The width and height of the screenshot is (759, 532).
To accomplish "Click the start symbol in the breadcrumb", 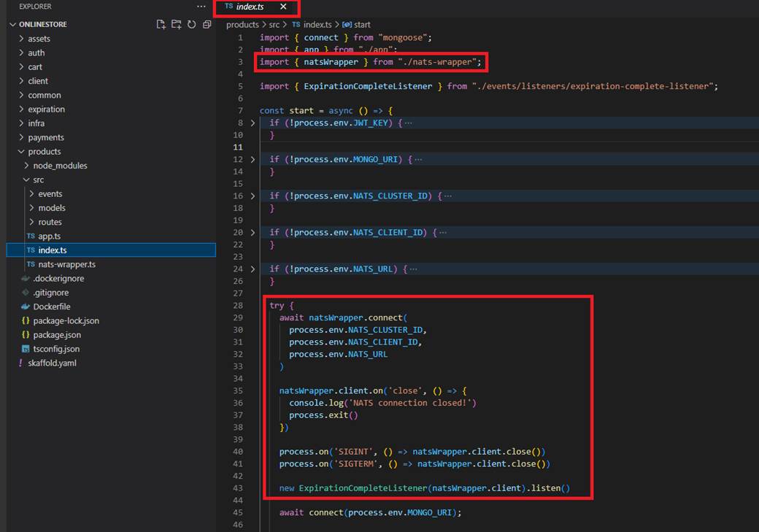I will [362, 25].
